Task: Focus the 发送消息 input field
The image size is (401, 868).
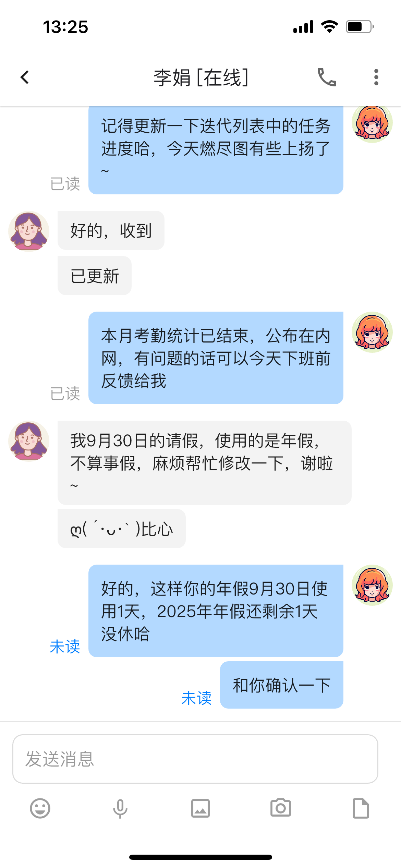Action: (x=195, y=759)
